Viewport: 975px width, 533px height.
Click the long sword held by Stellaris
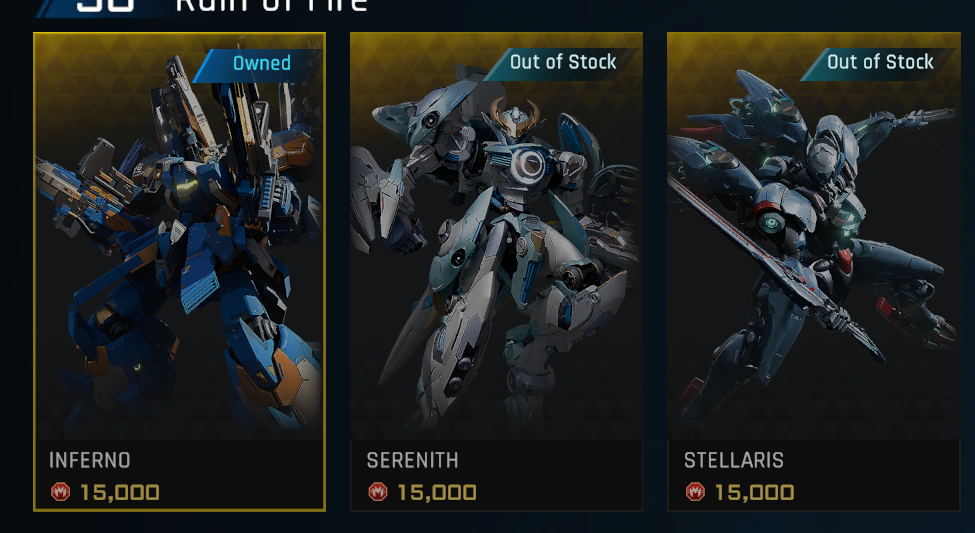(x=775, y=269)
